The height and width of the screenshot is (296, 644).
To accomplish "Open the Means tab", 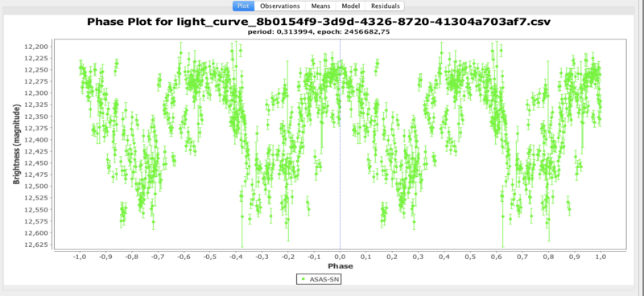I will (320, 6).
